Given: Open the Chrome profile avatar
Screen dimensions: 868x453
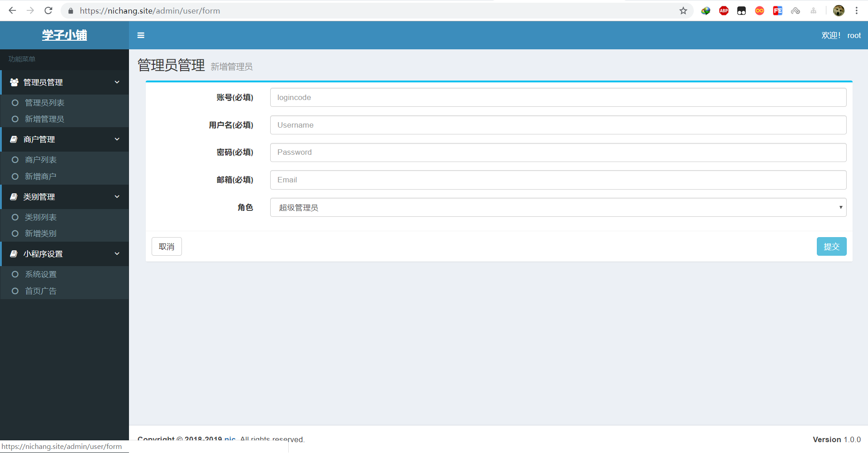Looking at the screenshot, I should click(839, 10).
